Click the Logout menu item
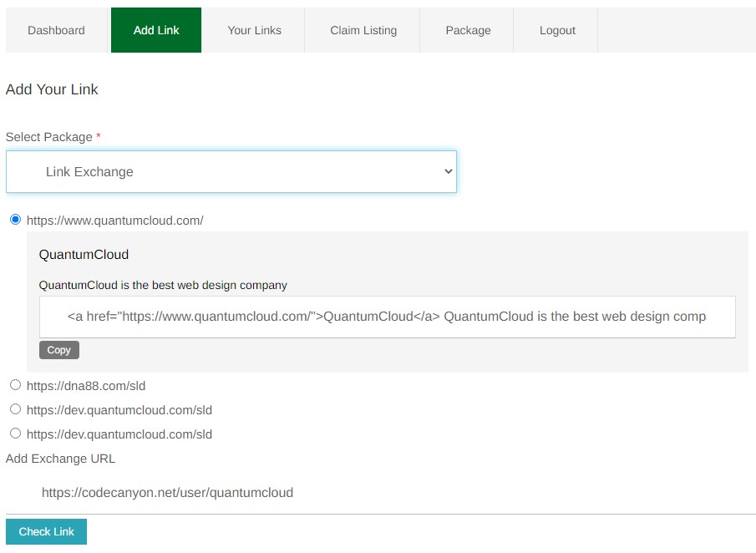This screenshot has height=553, width=756. click(557, 30)
